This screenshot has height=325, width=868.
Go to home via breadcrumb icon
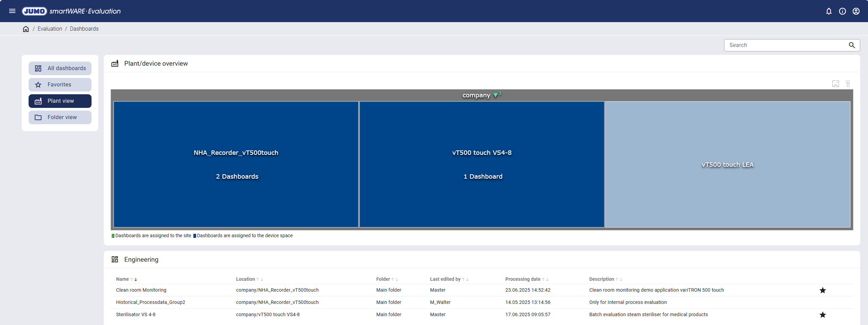[26, 29]
